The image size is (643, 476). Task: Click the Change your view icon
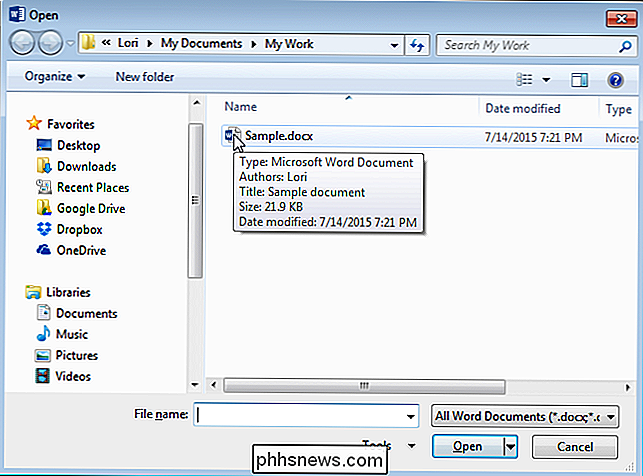(526, 78)
